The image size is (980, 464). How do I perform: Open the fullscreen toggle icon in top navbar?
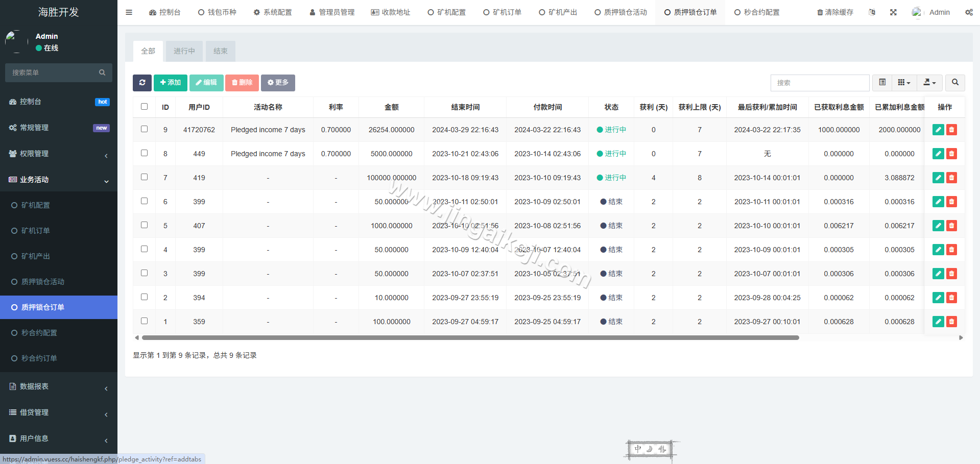[893, 12]
